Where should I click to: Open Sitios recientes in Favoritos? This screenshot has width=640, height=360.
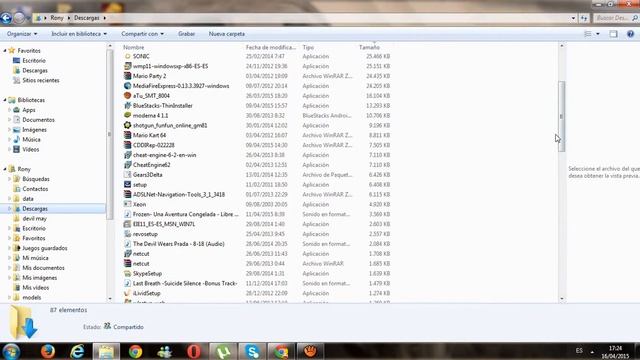tap(41, 80)
